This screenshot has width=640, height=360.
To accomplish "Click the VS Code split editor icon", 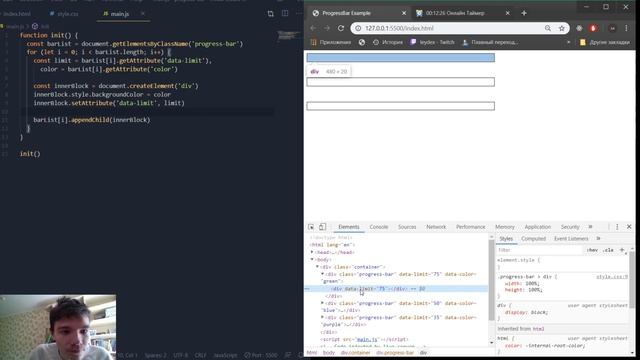I will pos(285,13).
